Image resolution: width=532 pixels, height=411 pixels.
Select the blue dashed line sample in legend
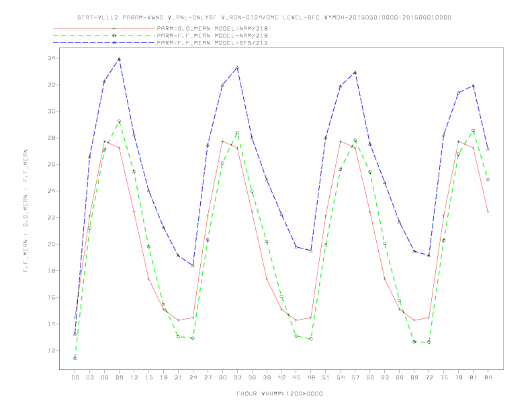pos(104,43)
